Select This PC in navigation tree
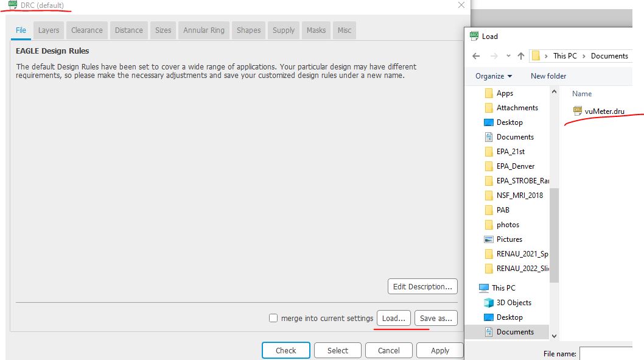This screenshot has width=644, height=360. point(503,288)
